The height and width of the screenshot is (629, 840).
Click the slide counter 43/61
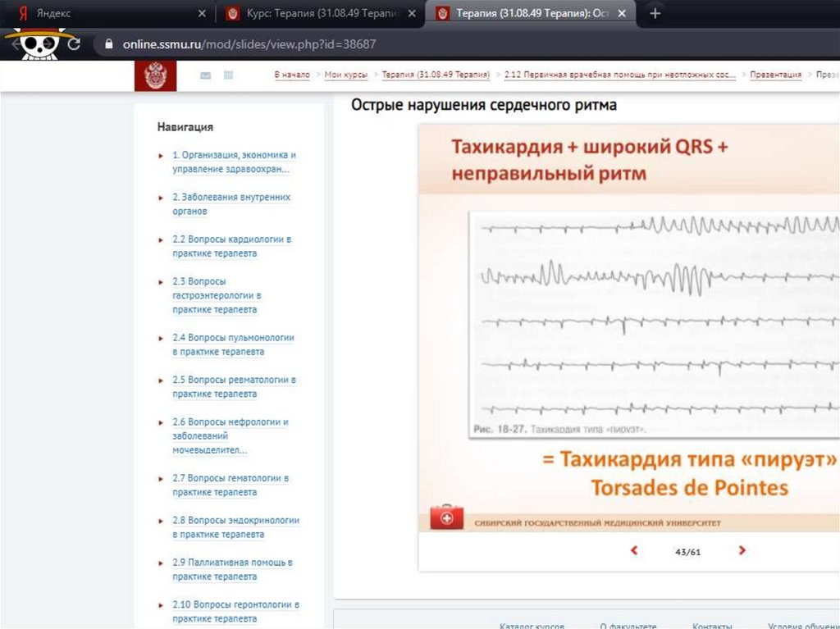[x=688, y=552]
